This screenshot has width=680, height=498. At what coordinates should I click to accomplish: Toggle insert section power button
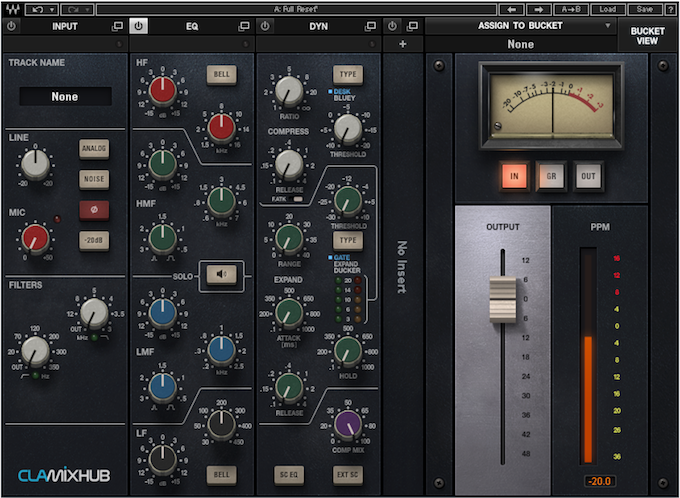[392, 26]
